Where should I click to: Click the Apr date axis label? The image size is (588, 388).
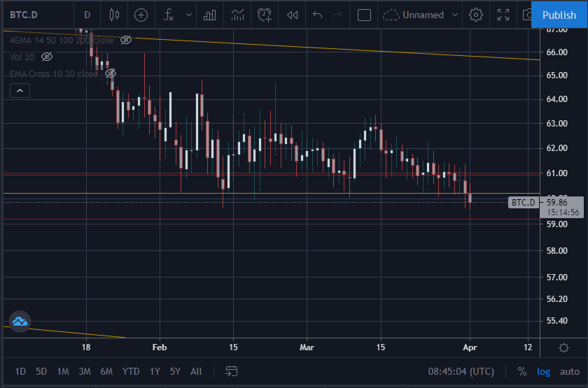click(470, 347)
